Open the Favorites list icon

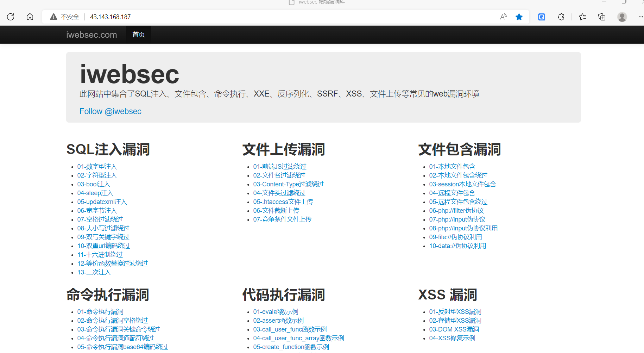(582, 17)
